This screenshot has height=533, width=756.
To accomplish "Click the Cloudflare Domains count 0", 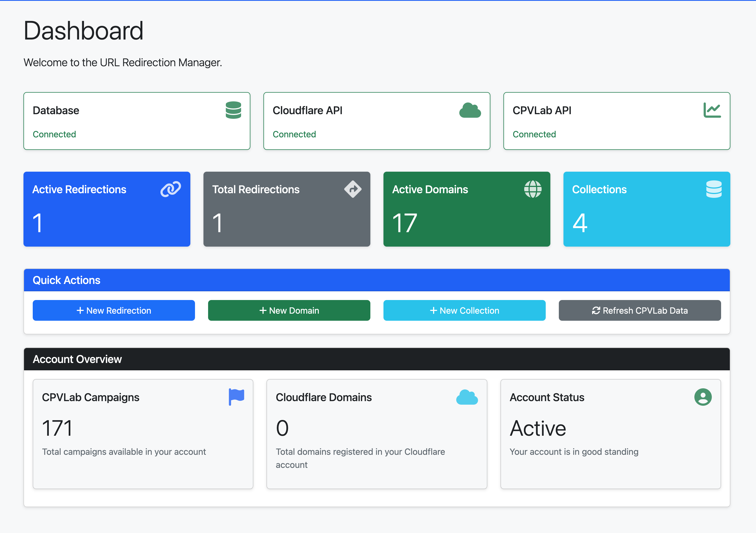I will 282,428.
